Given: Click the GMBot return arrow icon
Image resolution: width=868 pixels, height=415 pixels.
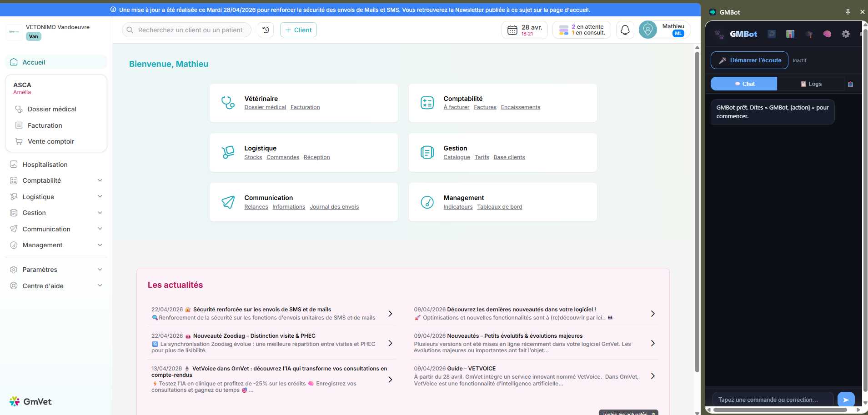Looking at the screenshot, I should pyautogui.click(x=772, y=34).
